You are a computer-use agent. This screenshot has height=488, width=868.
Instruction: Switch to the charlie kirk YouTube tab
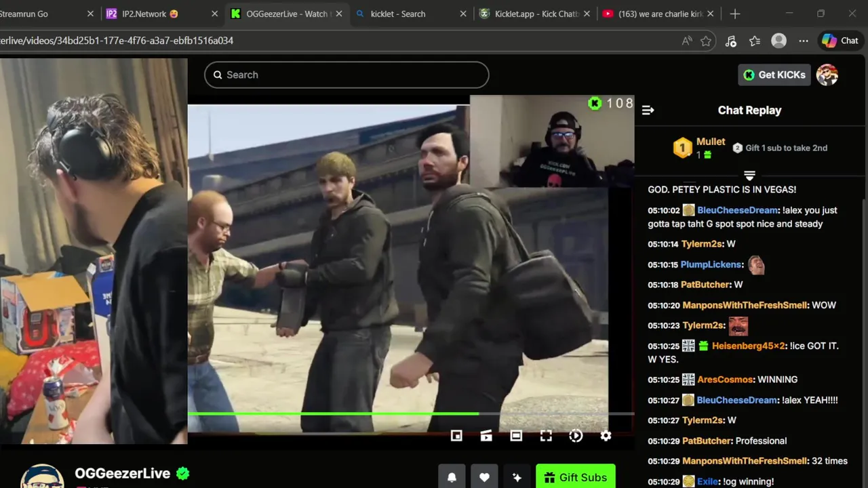(660, 14)
